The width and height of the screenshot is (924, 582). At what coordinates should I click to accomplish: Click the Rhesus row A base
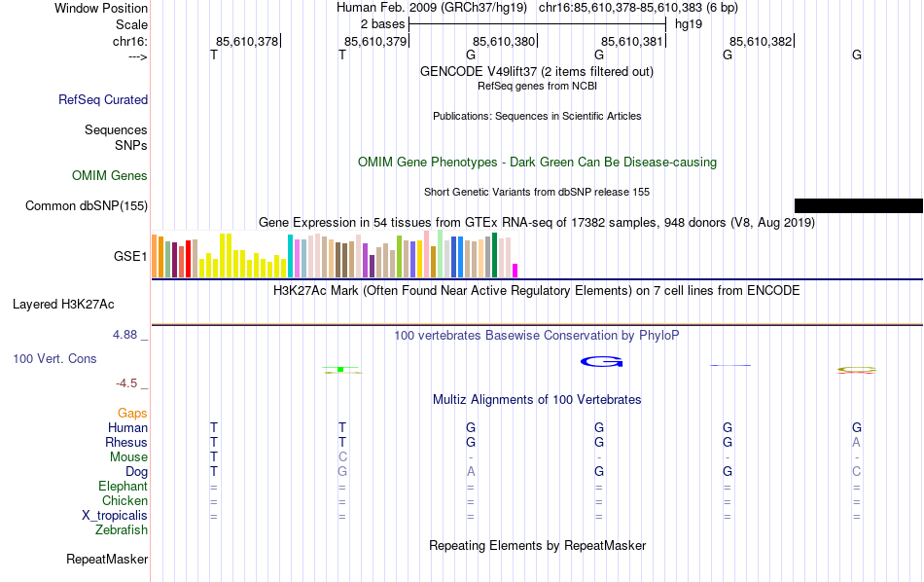point(856,442)
